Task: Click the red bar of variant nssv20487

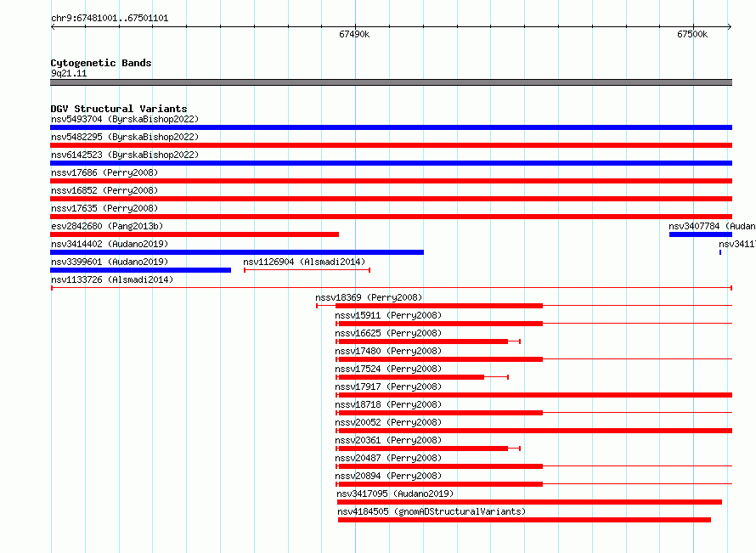Action: pos(439,466)
